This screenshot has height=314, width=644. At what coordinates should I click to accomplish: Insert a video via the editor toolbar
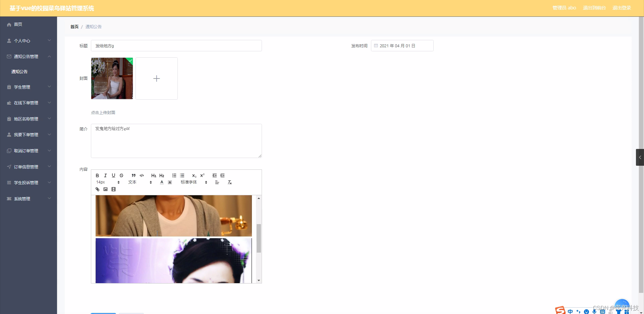114,189
